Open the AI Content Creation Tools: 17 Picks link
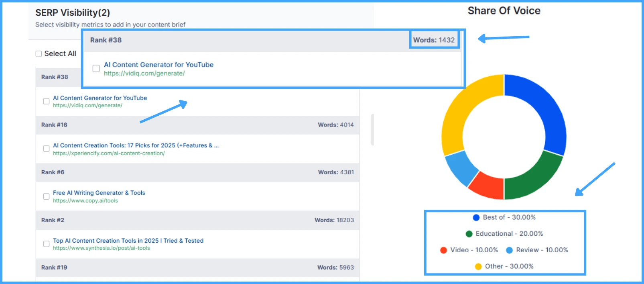The width and height of the screenshot is (644, 284). pyautogui.click(x=136, y=145)
